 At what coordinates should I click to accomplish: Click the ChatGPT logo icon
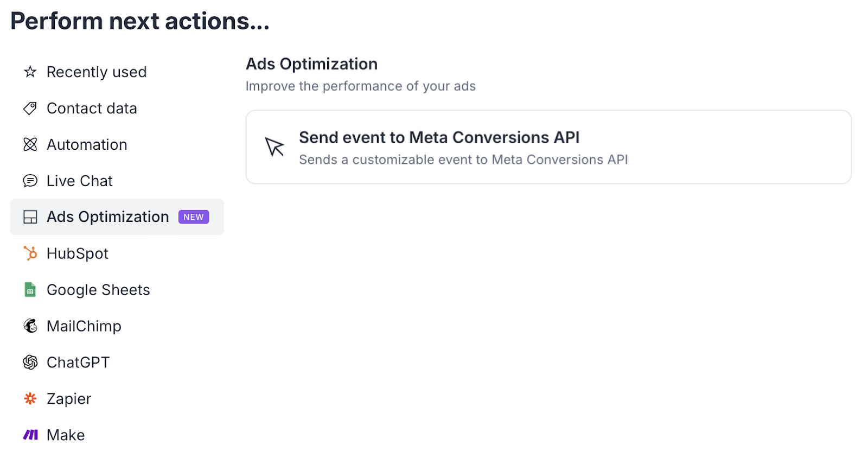30,362
